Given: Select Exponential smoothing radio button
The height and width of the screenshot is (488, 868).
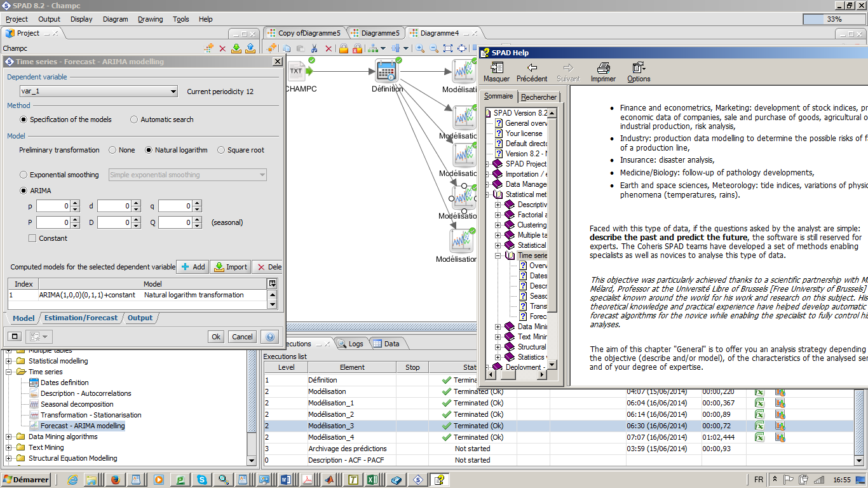Looking at the screenshot, I should (x=24, y=175).
